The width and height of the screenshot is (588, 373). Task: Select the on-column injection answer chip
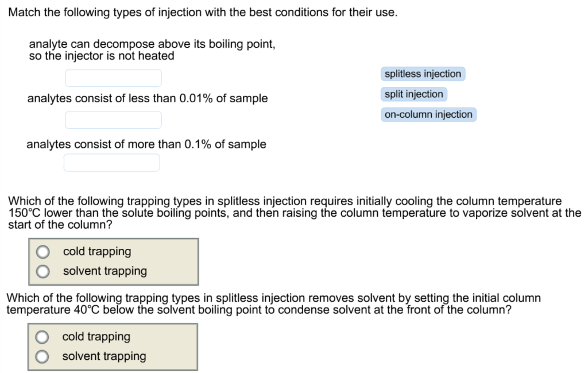(x=428, y=114)
